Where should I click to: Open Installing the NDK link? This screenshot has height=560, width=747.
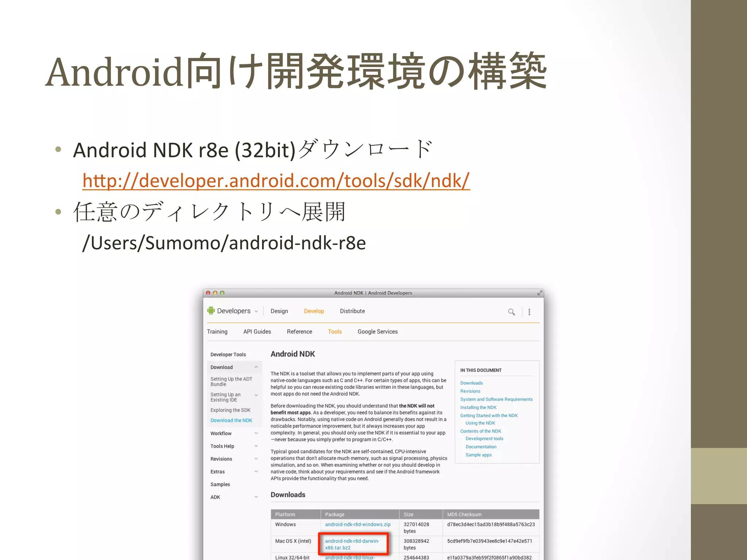[x=478, y=407]
